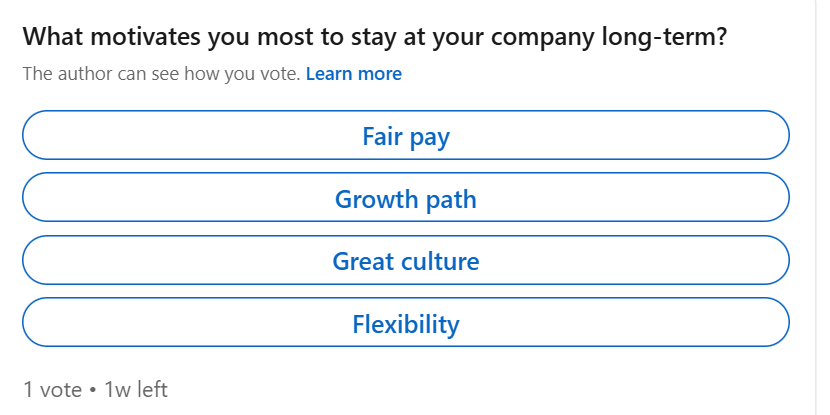The image size is (830, 415).
Task: View who voted via 1 vote
Action: click(x=52, y=390)
